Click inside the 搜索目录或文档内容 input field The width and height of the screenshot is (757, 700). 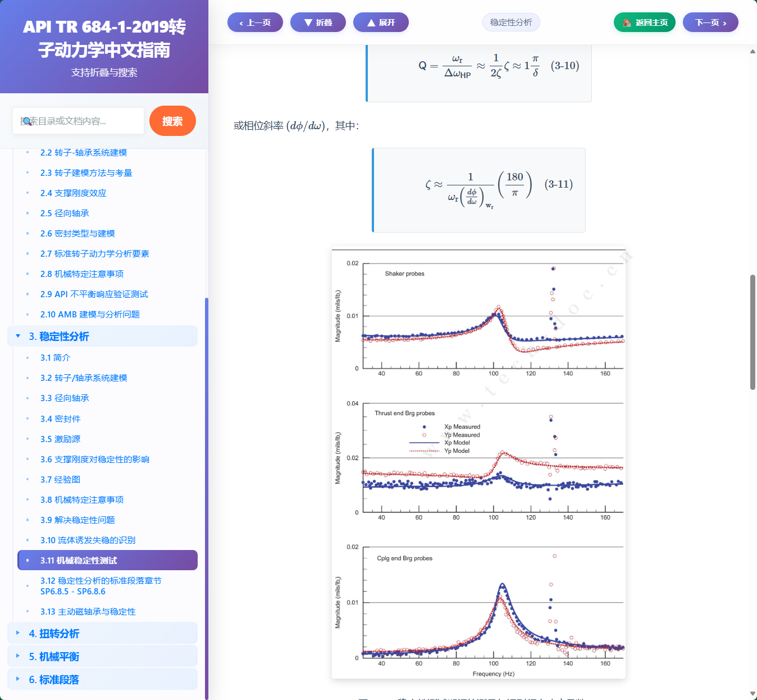[x=78, y=121]
